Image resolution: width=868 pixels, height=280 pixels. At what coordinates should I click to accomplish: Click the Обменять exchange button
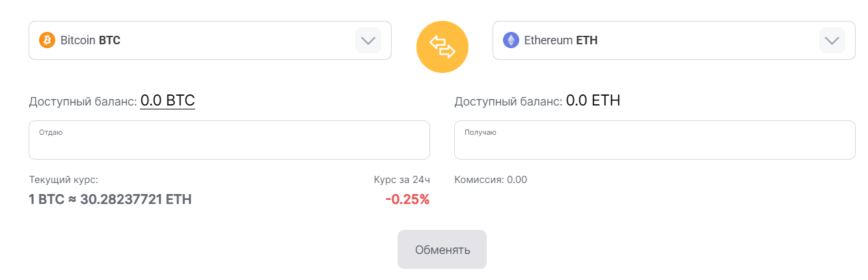(x=442, y=249)
